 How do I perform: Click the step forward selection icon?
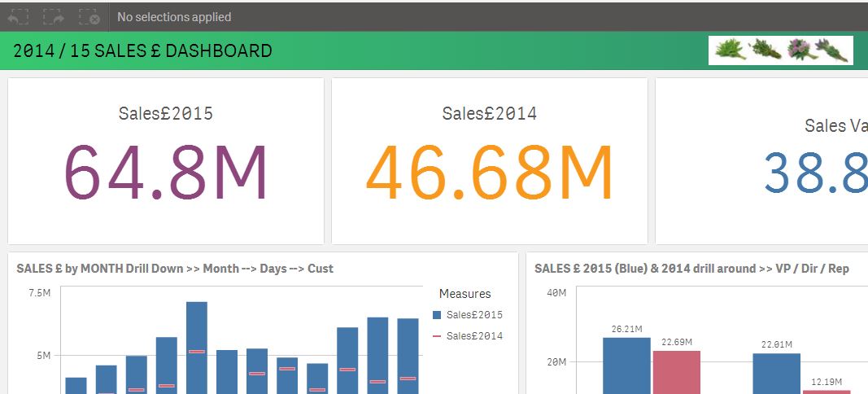coord(54,16)
